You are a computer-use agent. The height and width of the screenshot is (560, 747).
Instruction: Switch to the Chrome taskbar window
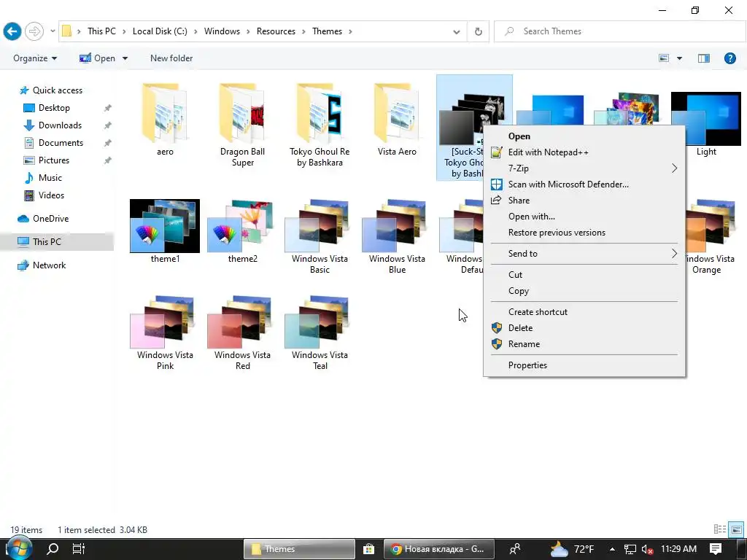click(438, 549)
